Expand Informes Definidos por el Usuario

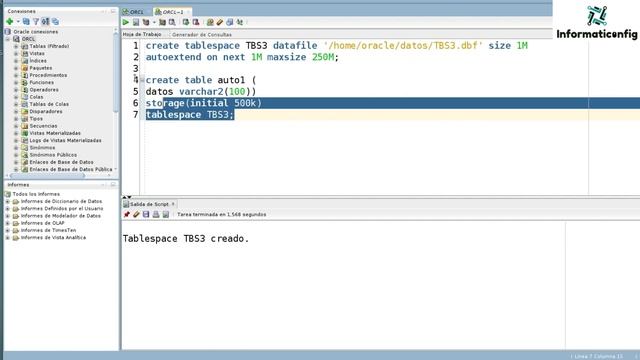pos(8,209)
